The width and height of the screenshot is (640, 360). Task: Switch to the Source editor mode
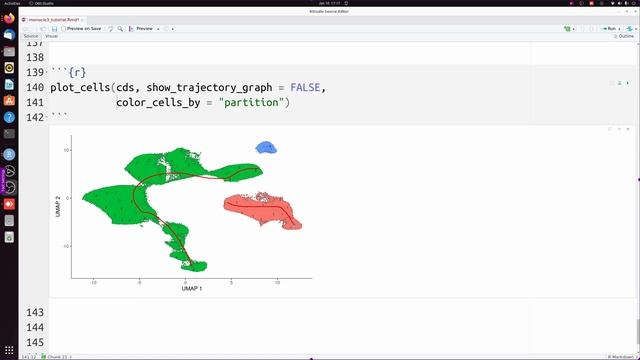(x=31, y=36)
